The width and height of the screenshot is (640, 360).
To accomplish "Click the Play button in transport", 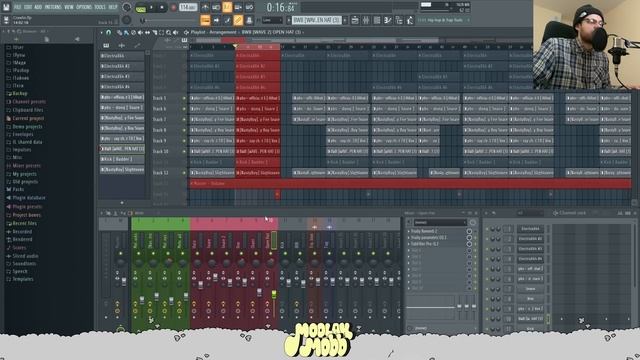I will (x=151, y=7).
